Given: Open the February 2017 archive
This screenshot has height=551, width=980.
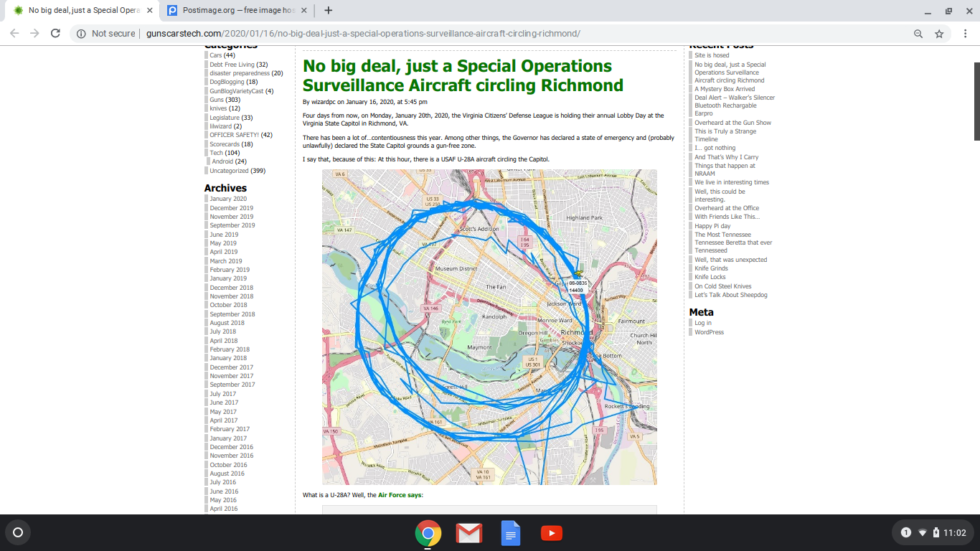Looking at the screenshot, I should (x=230, y=429).
